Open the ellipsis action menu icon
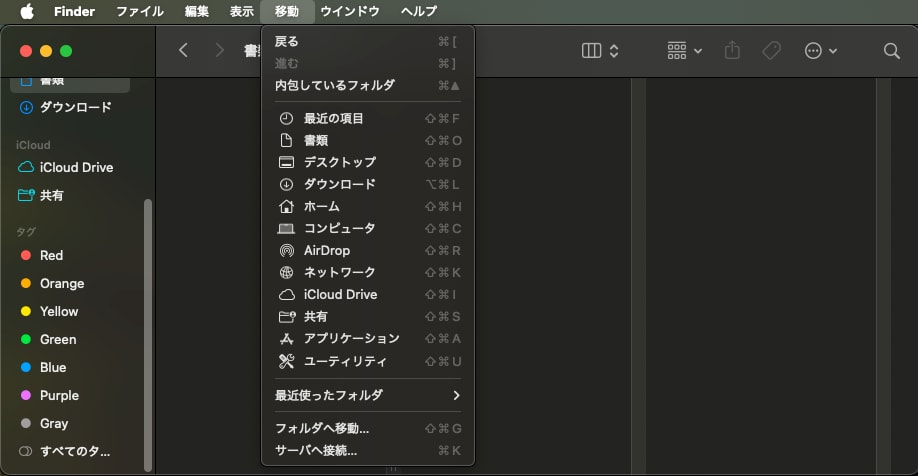Image resolution: width=918 pixels, height=476 pixels. point(813,51)
